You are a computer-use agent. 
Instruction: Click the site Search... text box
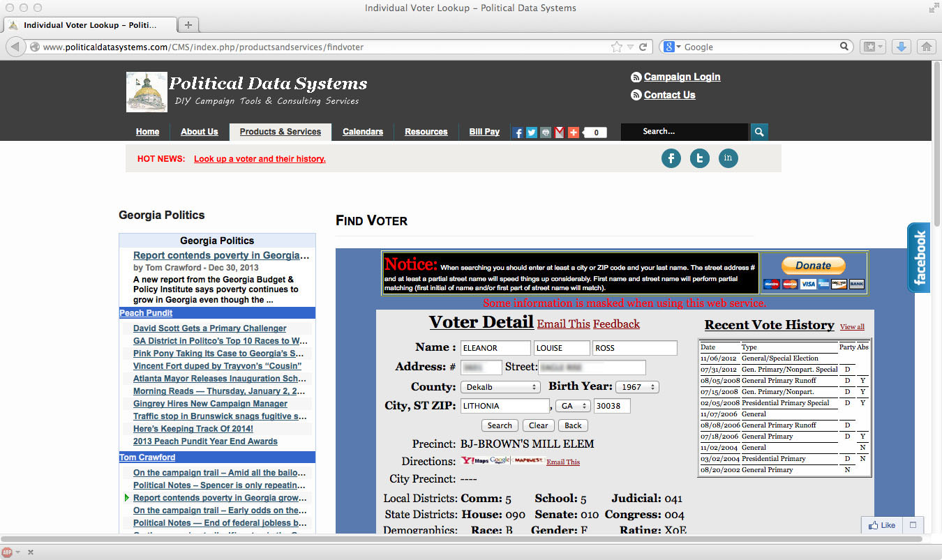[685, 132]
